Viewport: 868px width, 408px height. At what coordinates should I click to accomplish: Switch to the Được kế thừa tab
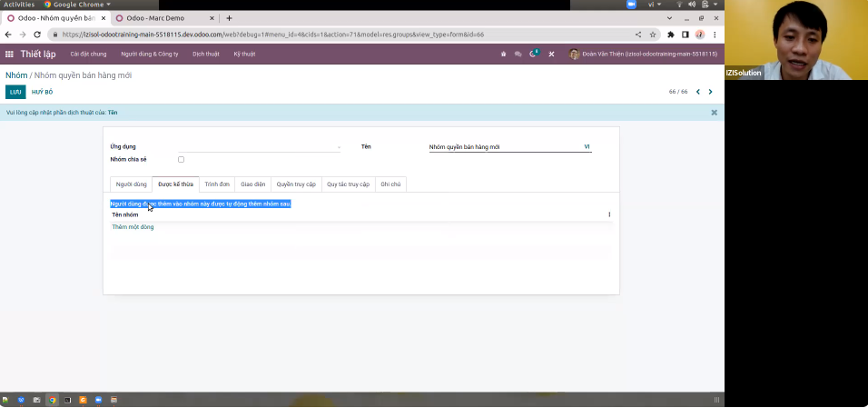(175, 184)
